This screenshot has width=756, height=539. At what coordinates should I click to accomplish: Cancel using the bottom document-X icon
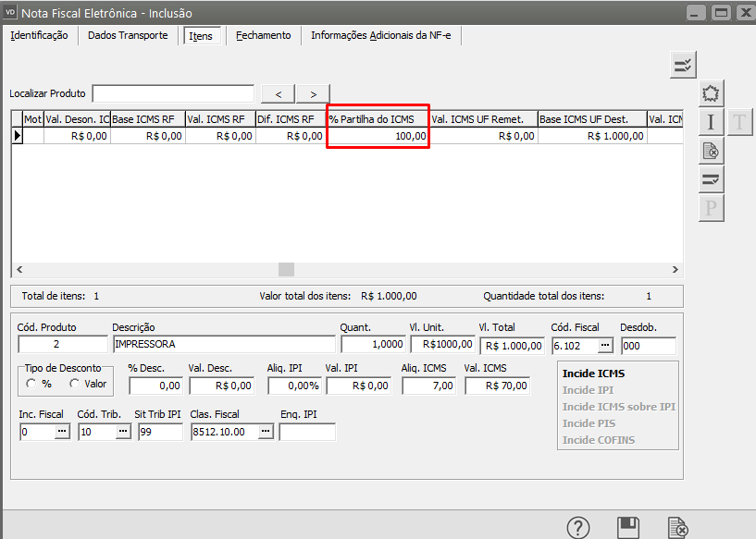678,528
